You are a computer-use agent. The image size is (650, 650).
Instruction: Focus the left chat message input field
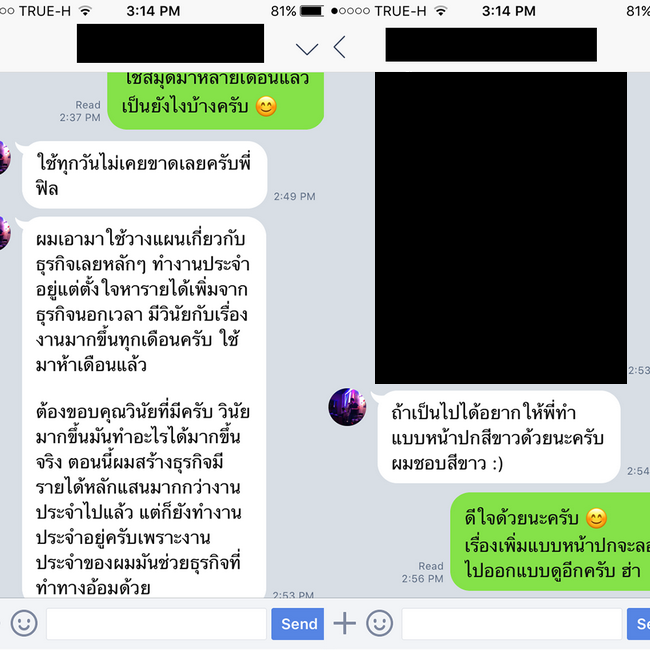(156, 623)
